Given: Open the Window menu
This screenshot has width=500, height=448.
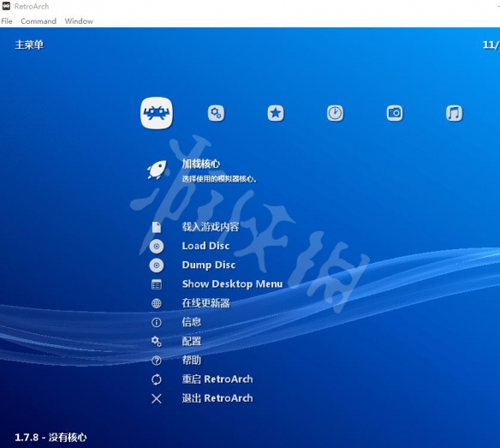Looking at the screenshot, I should tap(79, 21).
